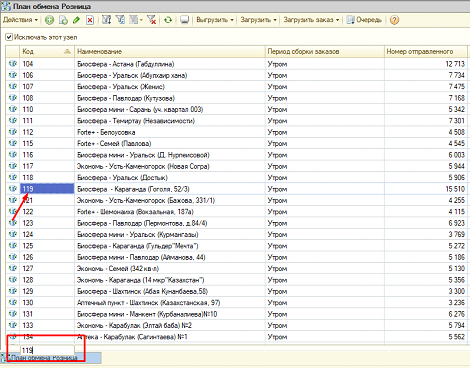The width and height of the screenshot is (470, 369).
Task: Click the node icon in row 116
Action: (x=13, y=154)
